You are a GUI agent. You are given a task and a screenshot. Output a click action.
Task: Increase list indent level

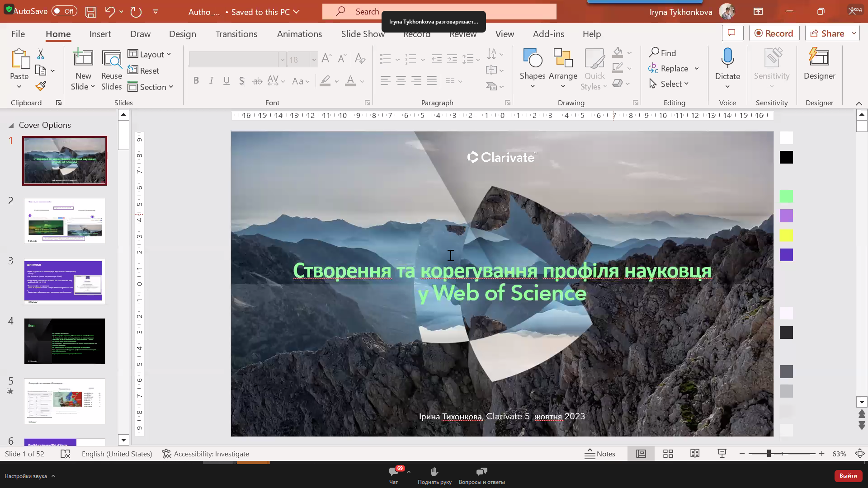coord(452,58)
